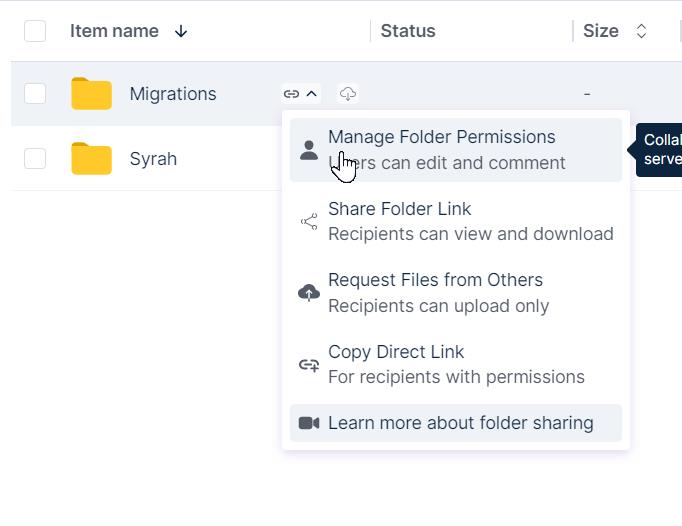Click the Migrations folder name
This screenshot has width=682, height=526.
173,94
